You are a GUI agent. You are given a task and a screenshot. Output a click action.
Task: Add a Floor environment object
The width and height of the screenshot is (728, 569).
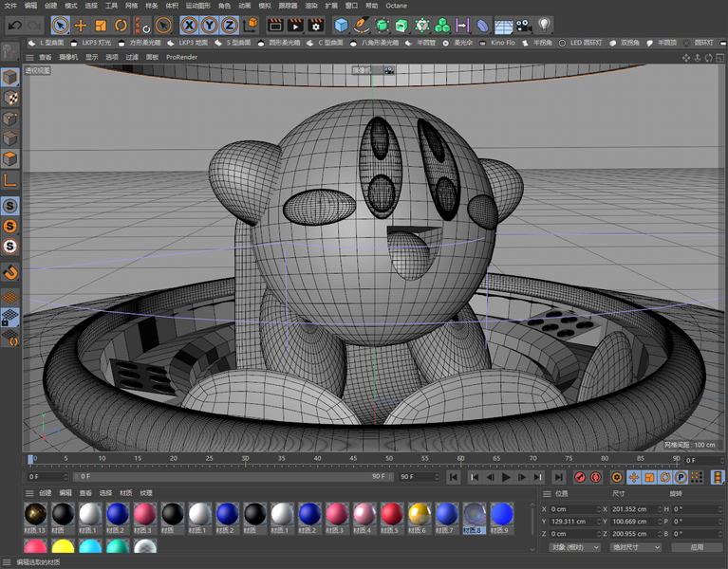coord(503,26)
